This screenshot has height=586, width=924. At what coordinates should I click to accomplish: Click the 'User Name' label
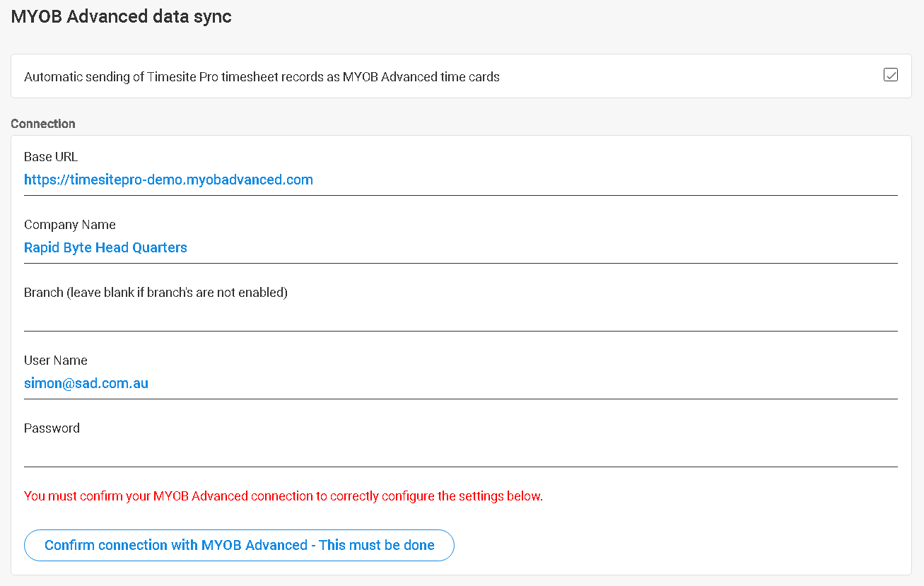click(x=56, y=361)
